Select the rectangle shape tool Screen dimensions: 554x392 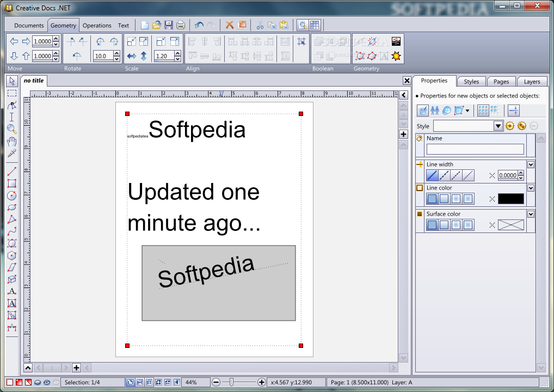12,183
